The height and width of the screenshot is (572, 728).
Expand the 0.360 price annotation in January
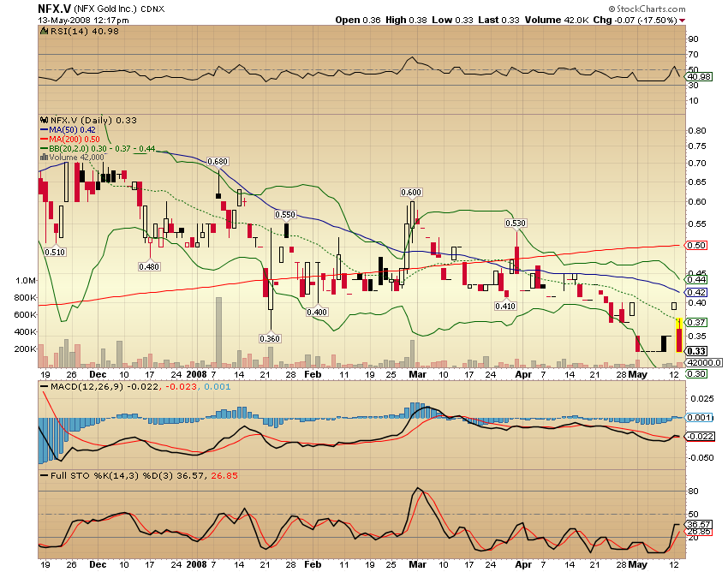click(269, 339)
